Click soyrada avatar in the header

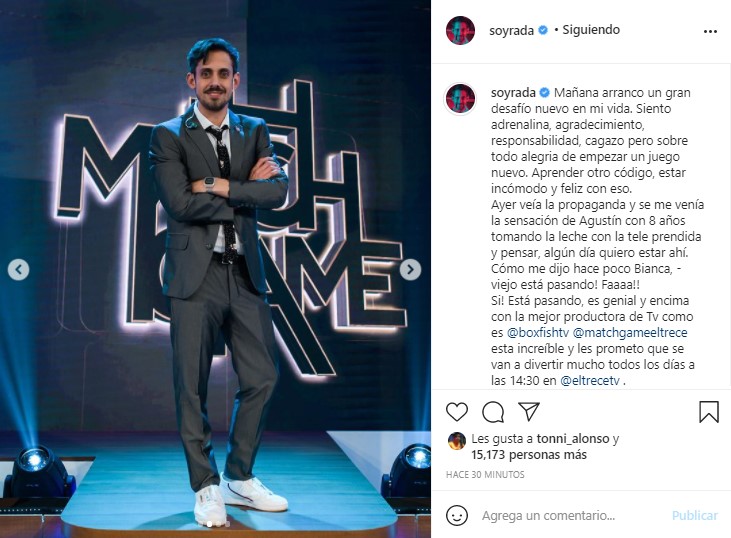[460, 30]
